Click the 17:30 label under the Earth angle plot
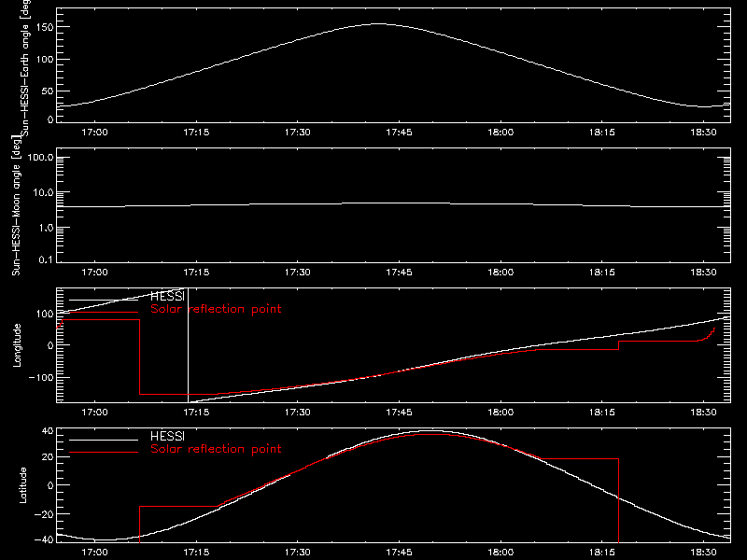The height and width of the screenshot is (560, 747). click(x=298, y=133)
